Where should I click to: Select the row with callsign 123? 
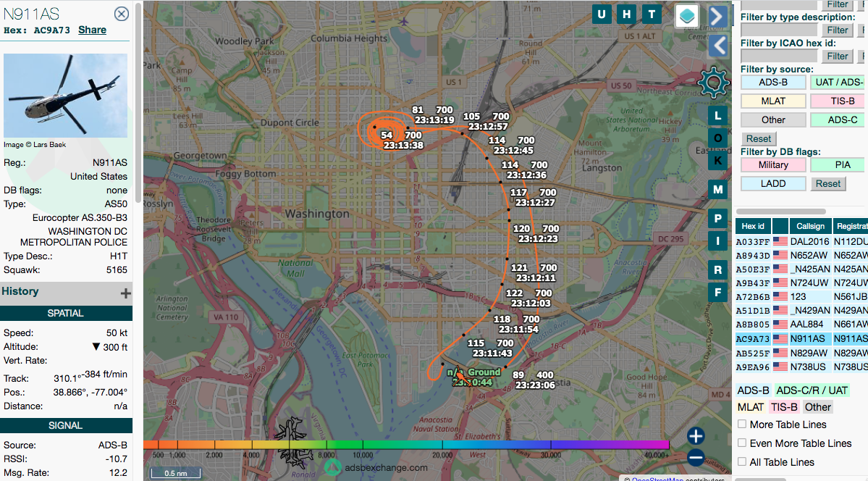pyautogui.click(x=801, y=297)
